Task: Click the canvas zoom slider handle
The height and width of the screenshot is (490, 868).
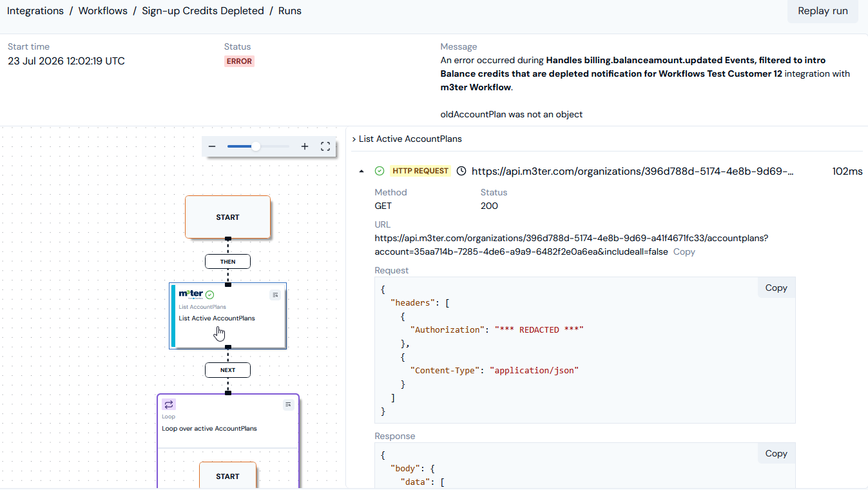Action: coord(256,147)
